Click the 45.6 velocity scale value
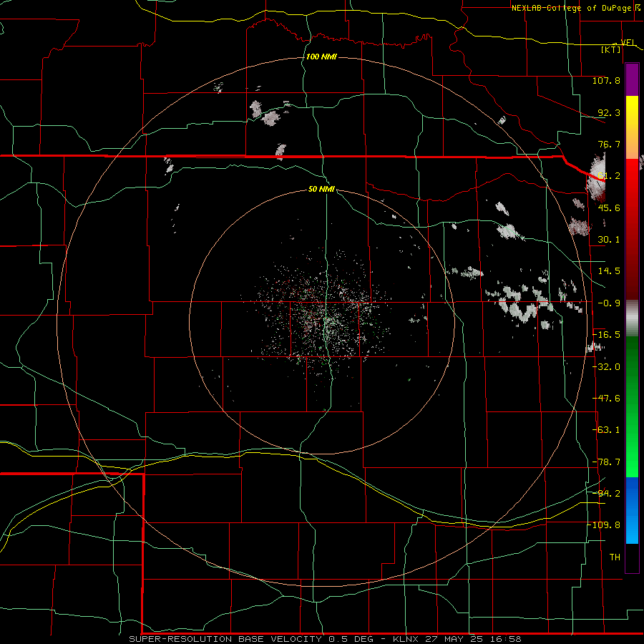This screenshot has height=644, width=644. (x=609, y=208)
